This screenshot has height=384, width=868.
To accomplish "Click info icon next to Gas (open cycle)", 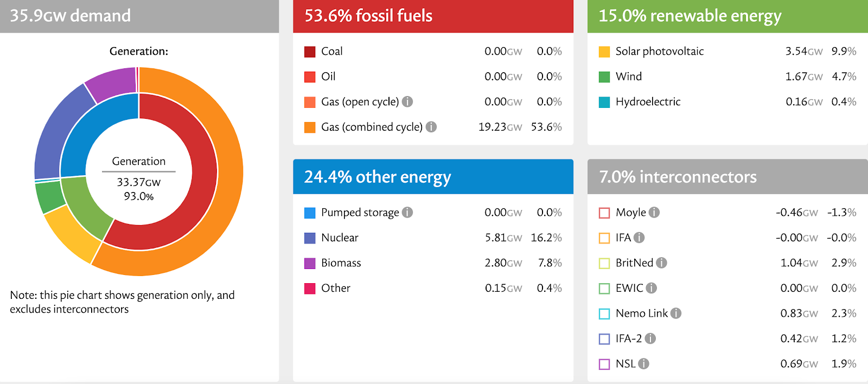I will (407, 101).
